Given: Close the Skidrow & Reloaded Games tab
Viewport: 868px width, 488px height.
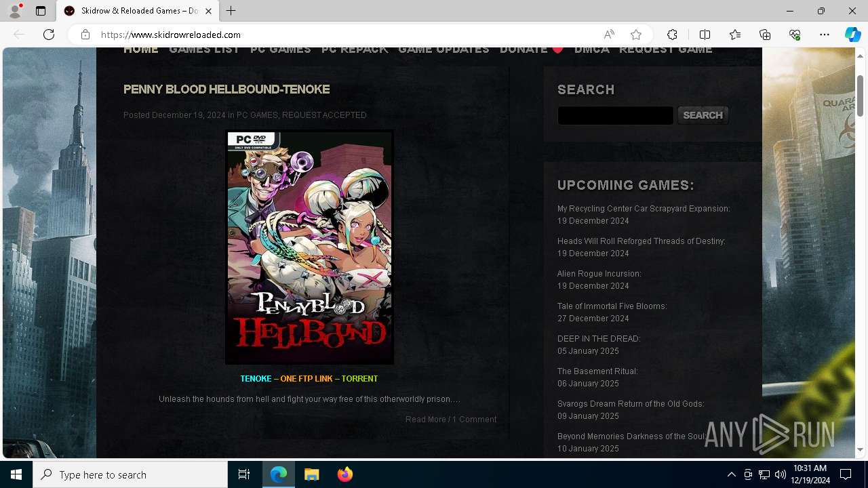Looking at the screenshot, I should click(208, 11).
